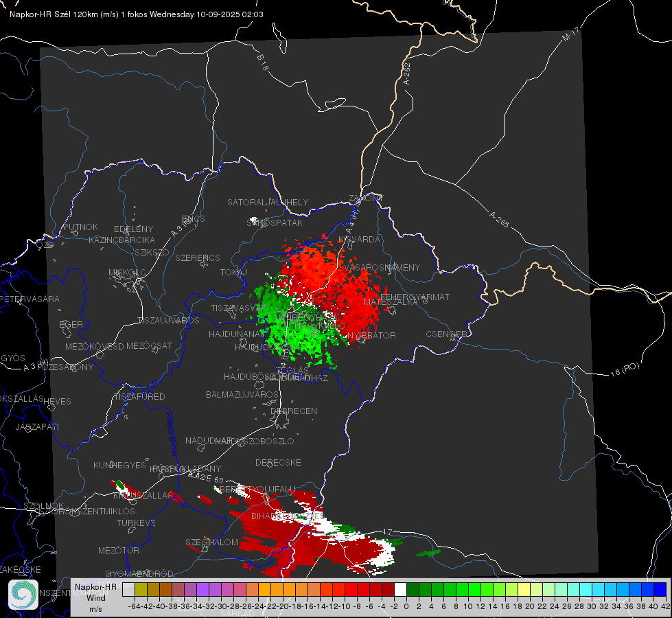Click the PÉTERVÁSÁRA city label

pyautogui.click(x=30, y=299)
